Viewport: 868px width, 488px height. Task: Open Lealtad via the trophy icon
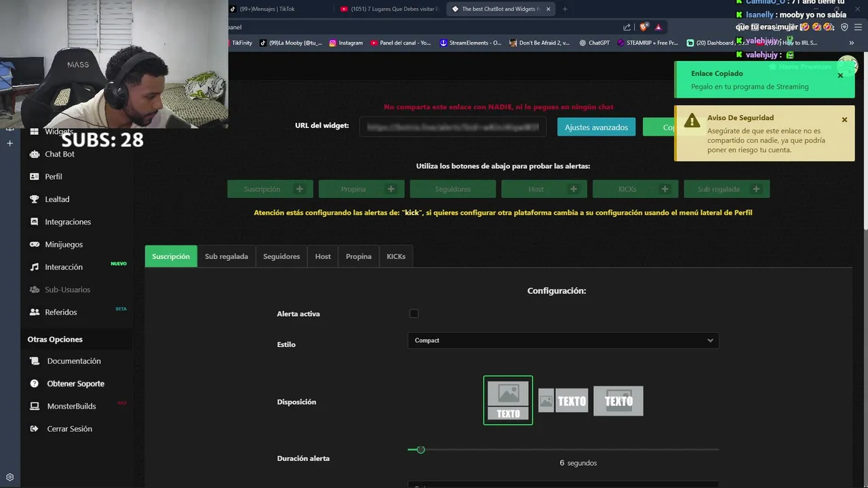coord(35,199)
